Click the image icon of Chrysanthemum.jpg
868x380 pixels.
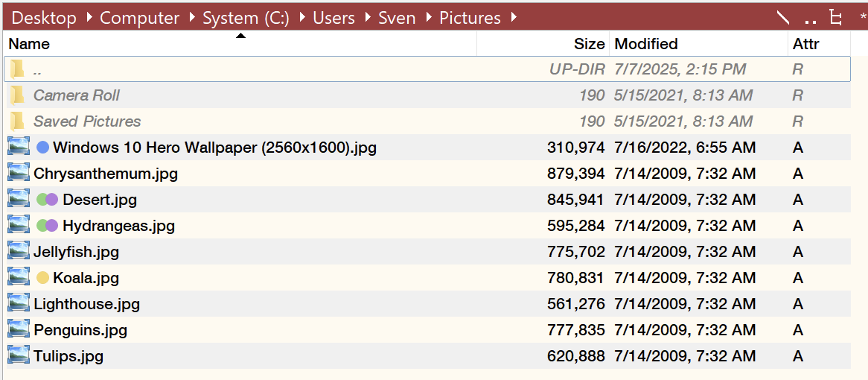point(19,174)
